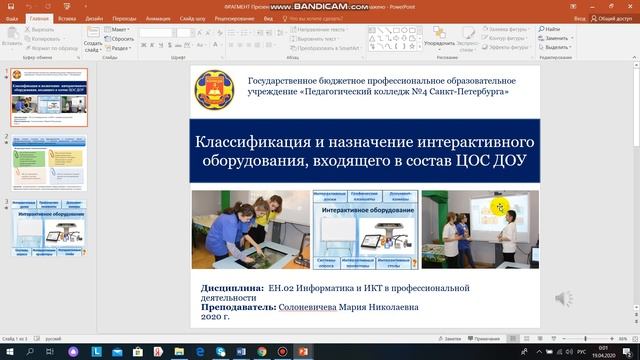Open the Windows Start menu
640x360 pixels.
tap(9, 351)
